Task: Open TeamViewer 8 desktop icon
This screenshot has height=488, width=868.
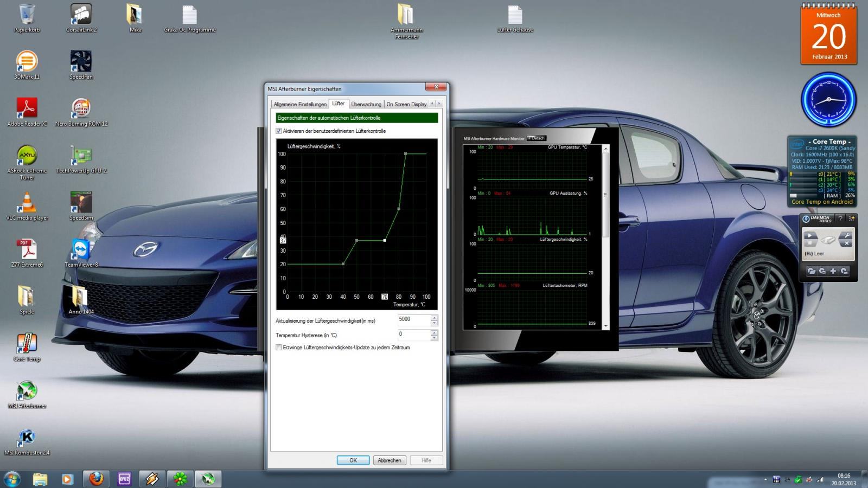Action: pyautogui.click(x=81, y=250)
